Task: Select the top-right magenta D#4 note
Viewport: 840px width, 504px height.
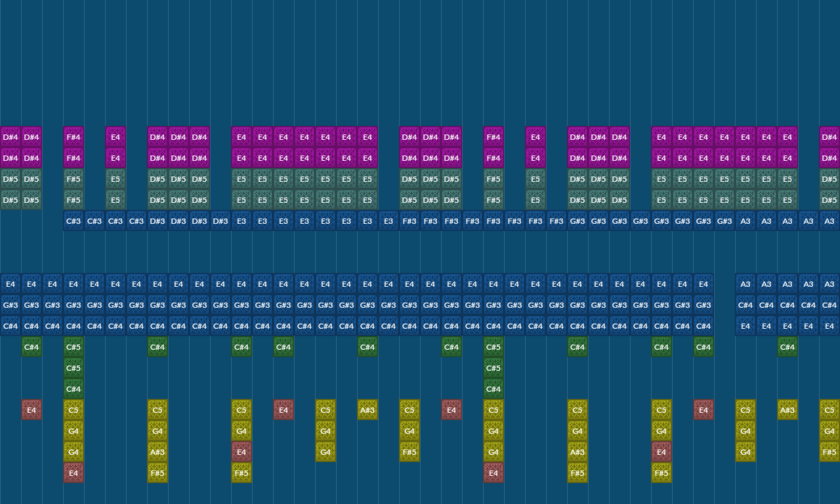Action: tap(829, 137)
